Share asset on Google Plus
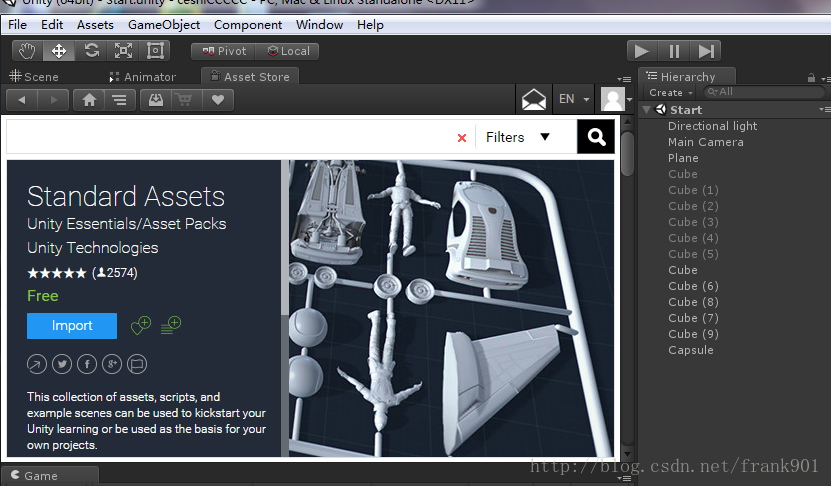The image size is (831, 486). coord(112,364)
